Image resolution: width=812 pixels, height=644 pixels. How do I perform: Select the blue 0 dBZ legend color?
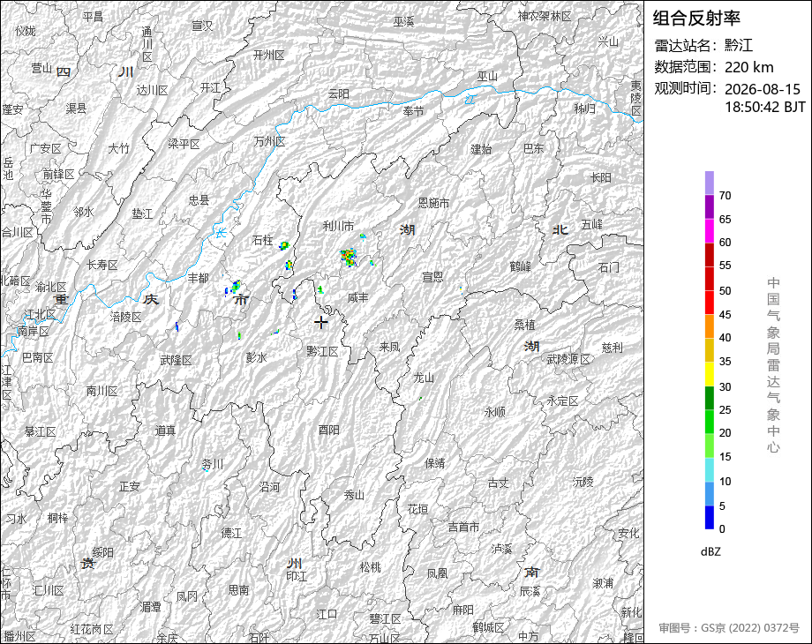(x=710, y=517)
